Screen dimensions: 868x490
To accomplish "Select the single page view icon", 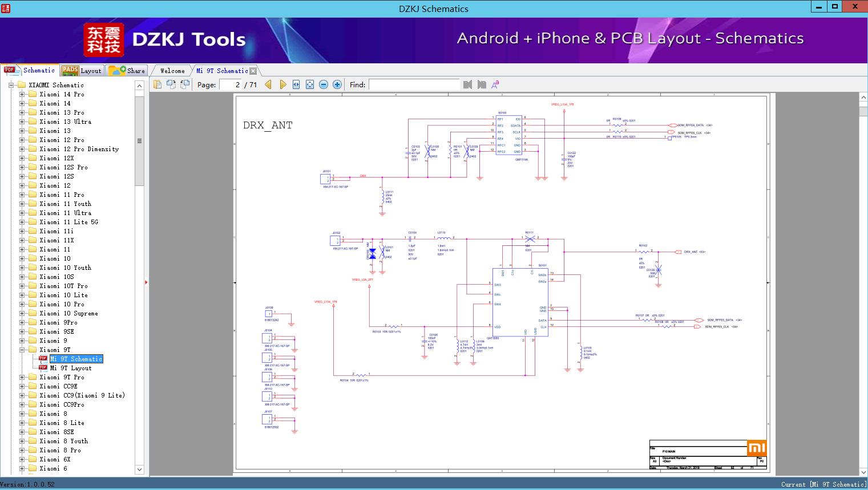I will pyautogui.click(x=157, y=84).
